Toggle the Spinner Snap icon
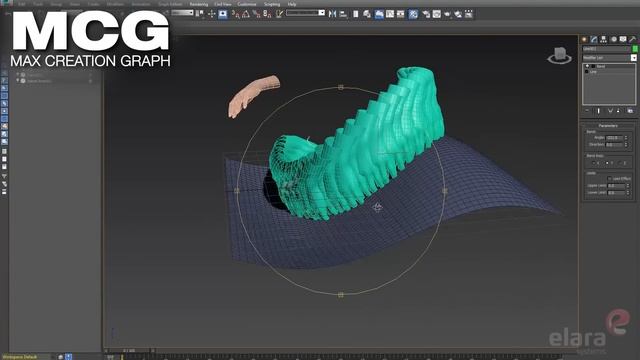Viewport: 640px width, 360px height. click(x=267, y=14)
